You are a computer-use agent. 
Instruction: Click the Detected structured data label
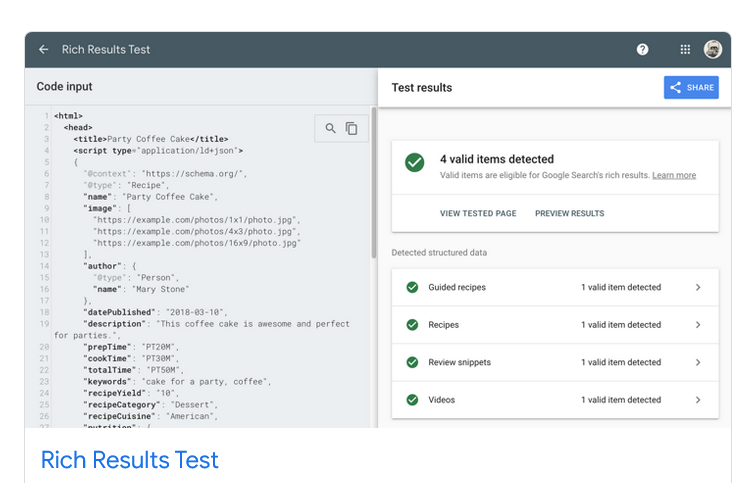[439, 253]
